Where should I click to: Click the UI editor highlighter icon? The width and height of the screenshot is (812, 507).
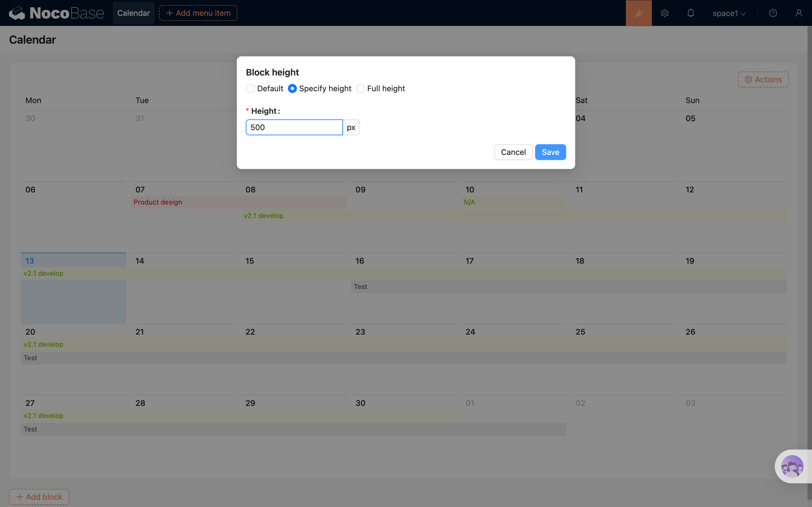639,13
